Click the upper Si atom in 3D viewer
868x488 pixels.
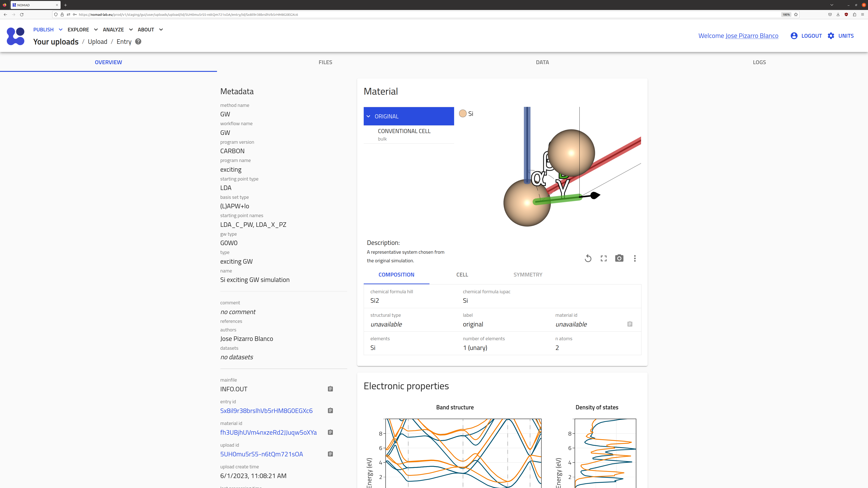pos(571,152)
